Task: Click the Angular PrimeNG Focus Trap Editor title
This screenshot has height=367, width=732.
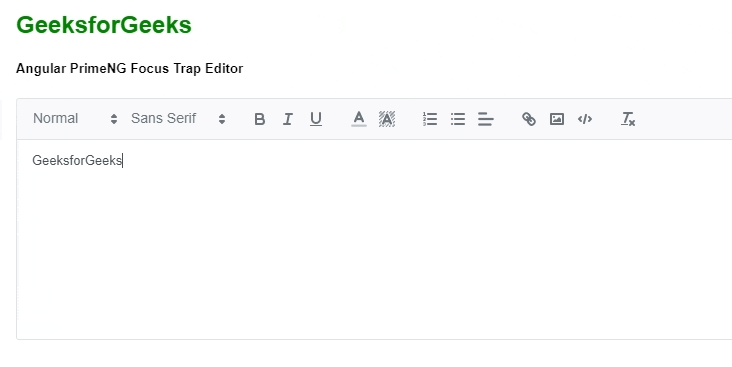Action: click(129, 69)
